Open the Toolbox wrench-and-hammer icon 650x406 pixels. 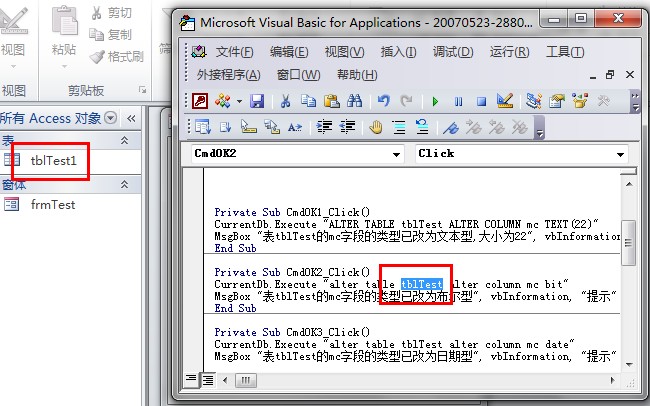603,101
